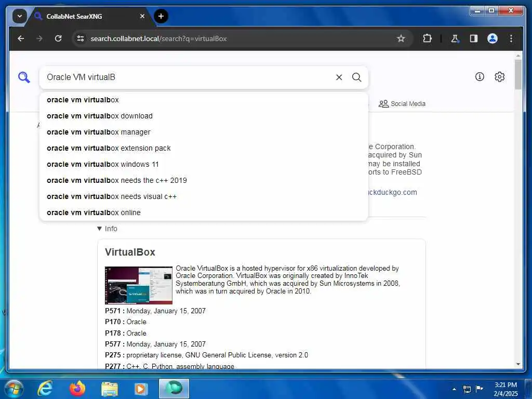Click the SearXNG magnifier logo icon
This screenshot has width=532, height=399.
pyautogui.click(x=24, y=77)
